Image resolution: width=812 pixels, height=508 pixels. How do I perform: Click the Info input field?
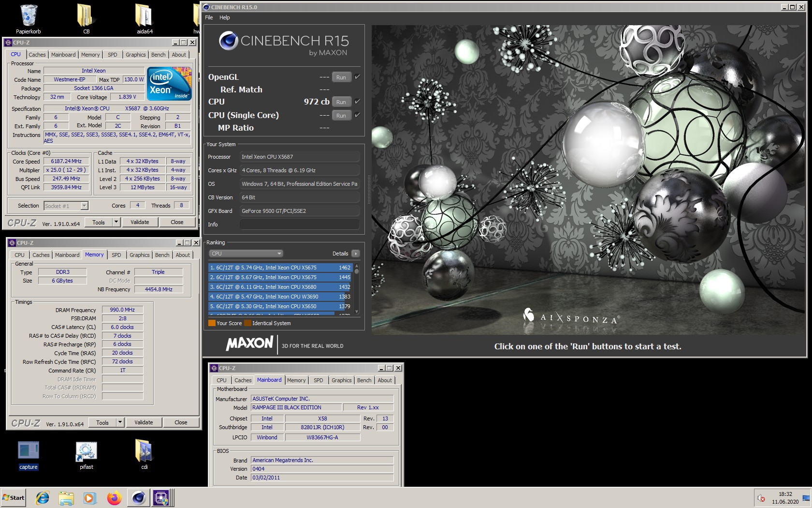[300, 224]
